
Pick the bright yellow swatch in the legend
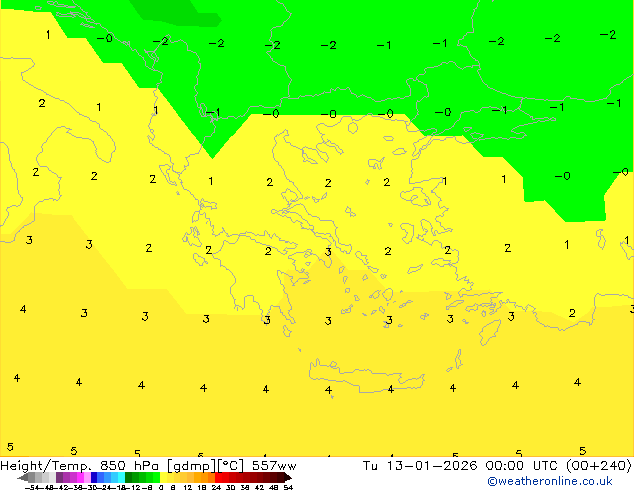pos(163,477)
